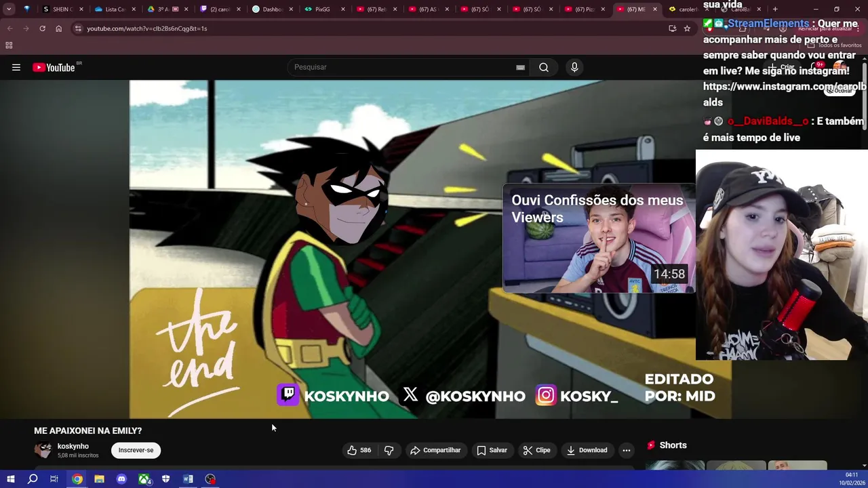The width and height of the screenshot is (868, 488).
Task: Click the Download button
Action: (x=587, y=450)
